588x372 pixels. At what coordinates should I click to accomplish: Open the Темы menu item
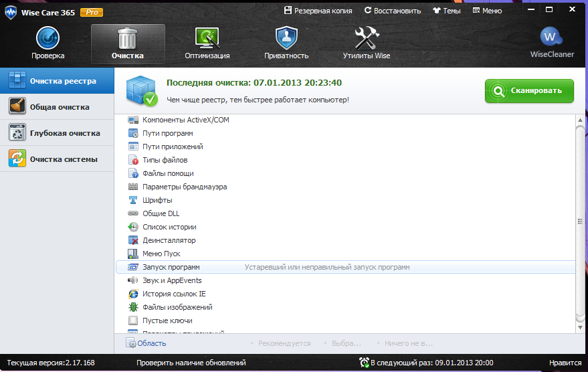(447, 11)
